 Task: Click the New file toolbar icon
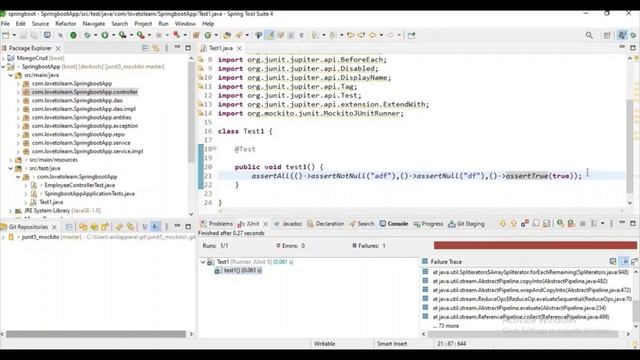tap(6, 36)
